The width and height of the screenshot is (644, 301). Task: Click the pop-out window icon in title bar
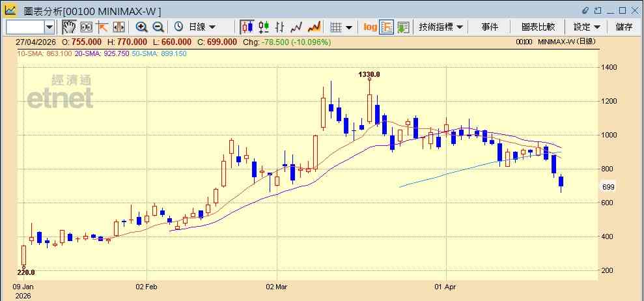[x=598, y=10]
